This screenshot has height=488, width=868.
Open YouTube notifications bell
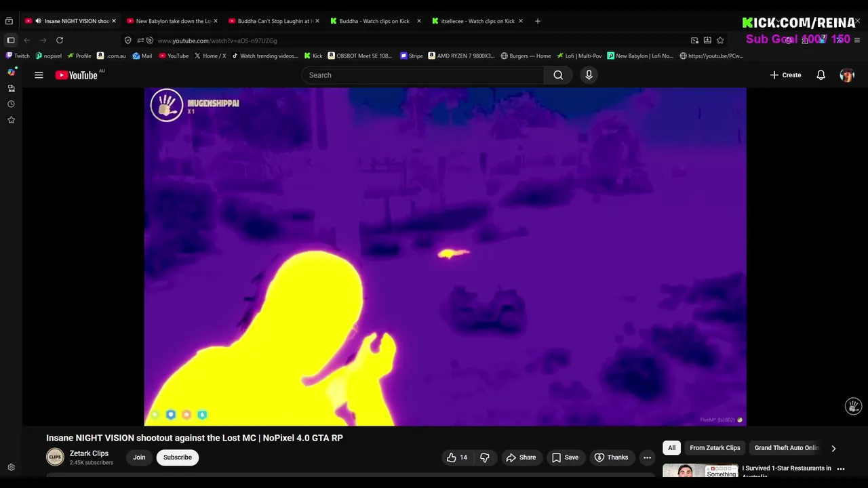(x=821, y=75)
